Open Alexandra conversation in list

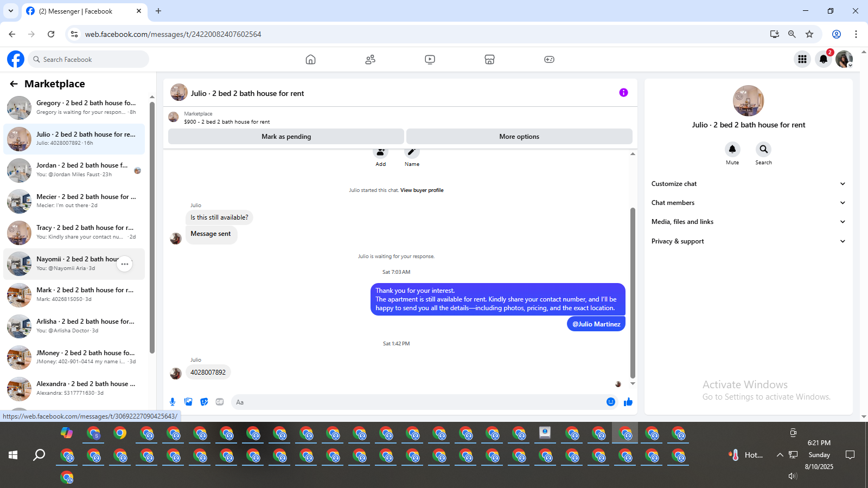point(74,388)
